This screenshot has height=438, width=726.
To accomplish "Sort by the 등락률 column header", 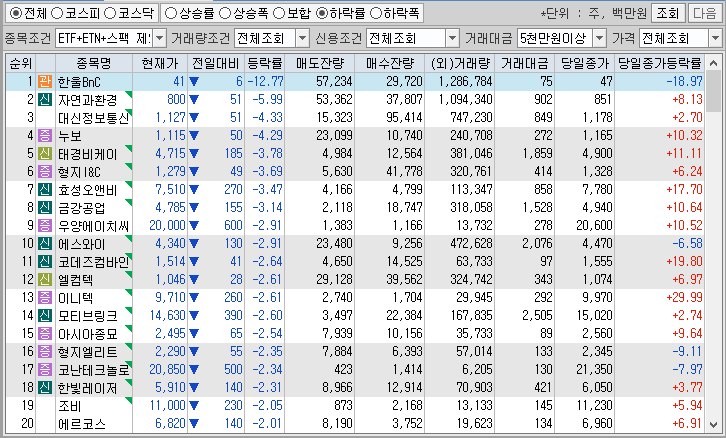I will click(x=264, y=63).
